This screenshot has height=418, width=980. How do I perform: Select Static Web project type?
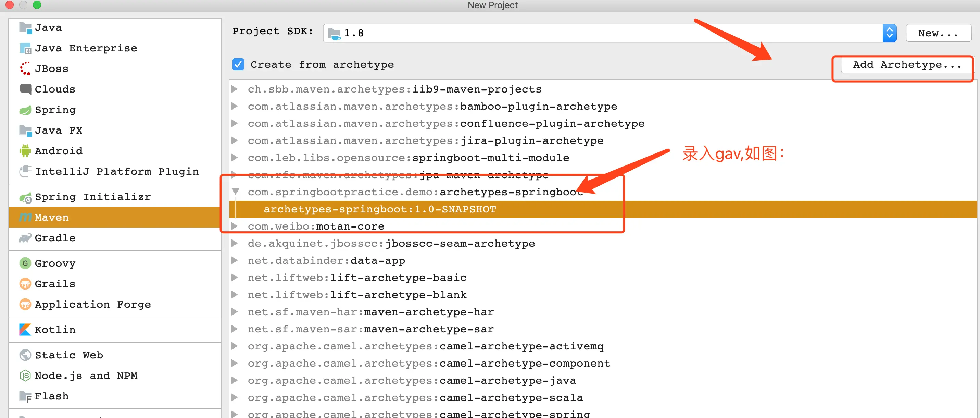click(68, 355)
